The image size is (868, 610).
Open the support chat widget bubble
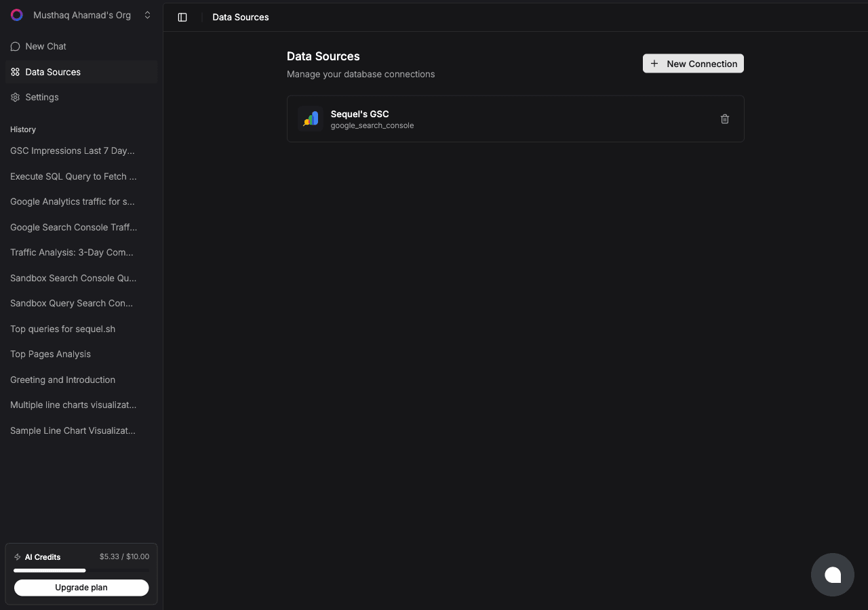833,575
